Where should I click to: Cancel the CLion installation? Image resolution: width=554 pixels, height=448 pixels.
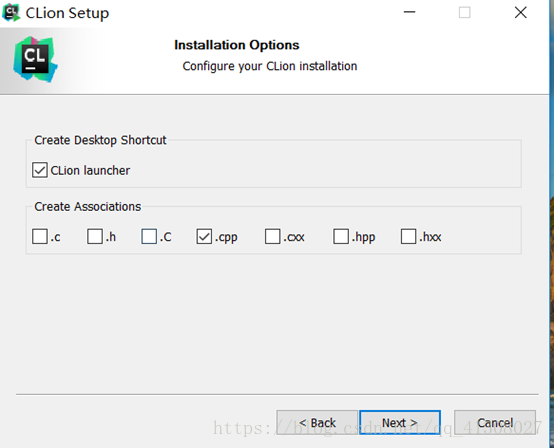(x=495, y=423)
